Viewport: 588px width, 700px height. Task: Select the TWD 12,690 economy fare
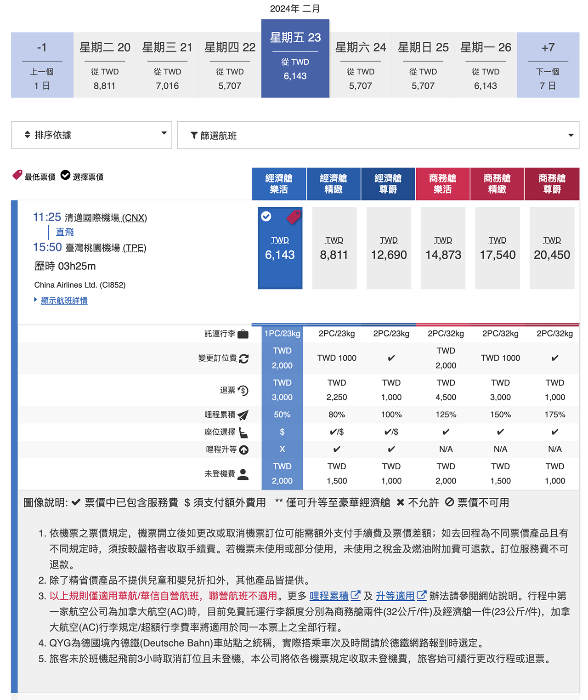(389, 248)
